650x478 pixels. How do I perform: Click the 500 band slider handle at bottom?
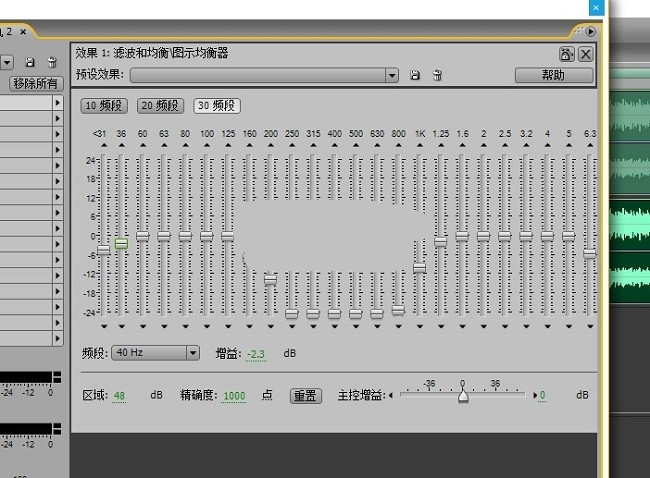click(x=355, y=314)
